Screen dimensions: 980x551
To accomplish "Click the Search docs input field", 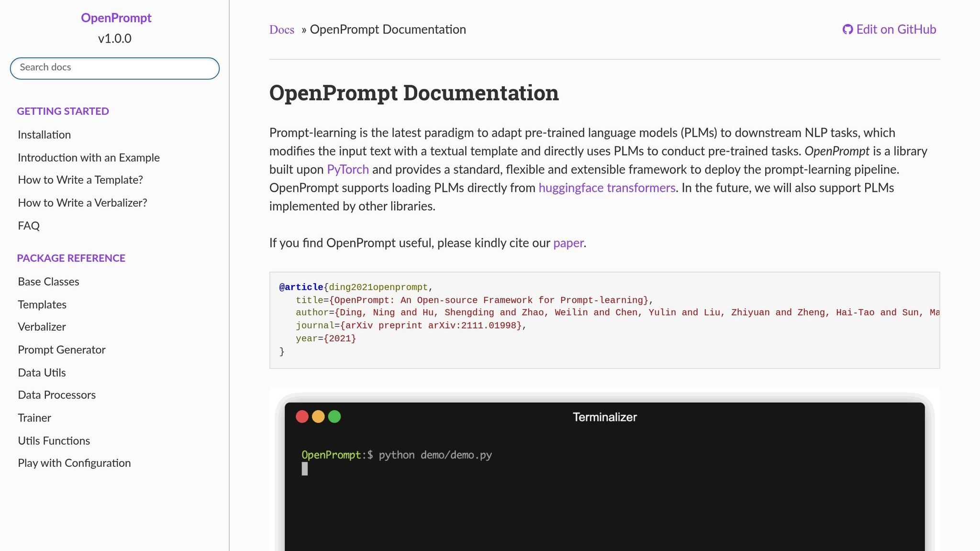I will [x=114, y=68].
